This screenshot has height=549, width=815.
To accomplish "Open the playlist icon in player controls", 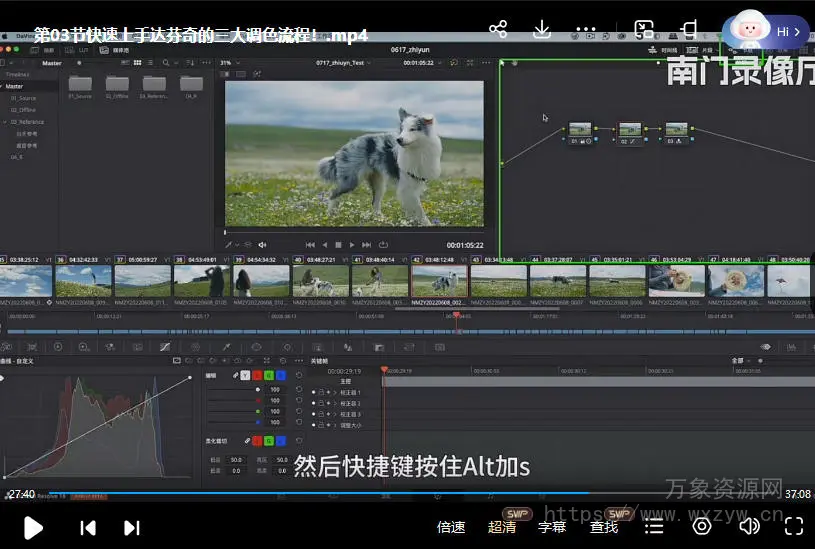I will pos(654,526).
